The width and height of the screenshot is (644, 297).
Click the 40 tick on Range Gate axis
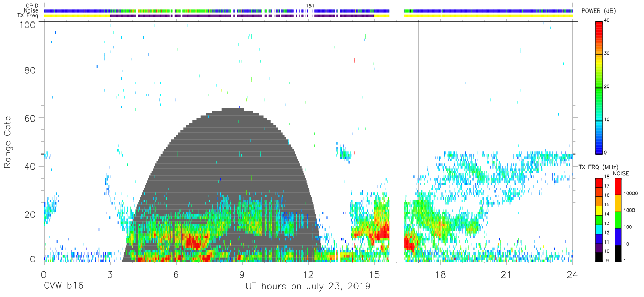30,166
